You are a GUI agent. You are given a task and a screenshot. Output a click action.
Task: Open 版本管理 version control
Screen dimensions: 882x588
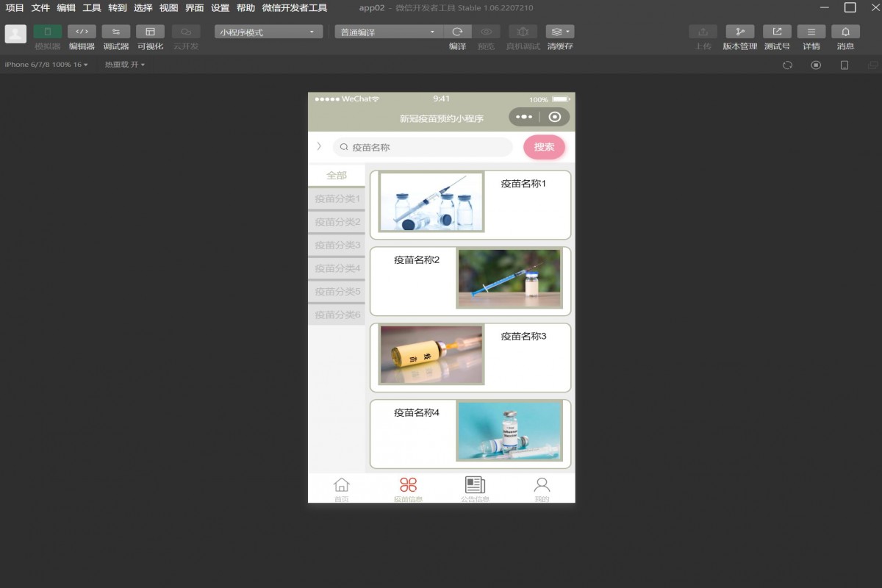[739, 32]
